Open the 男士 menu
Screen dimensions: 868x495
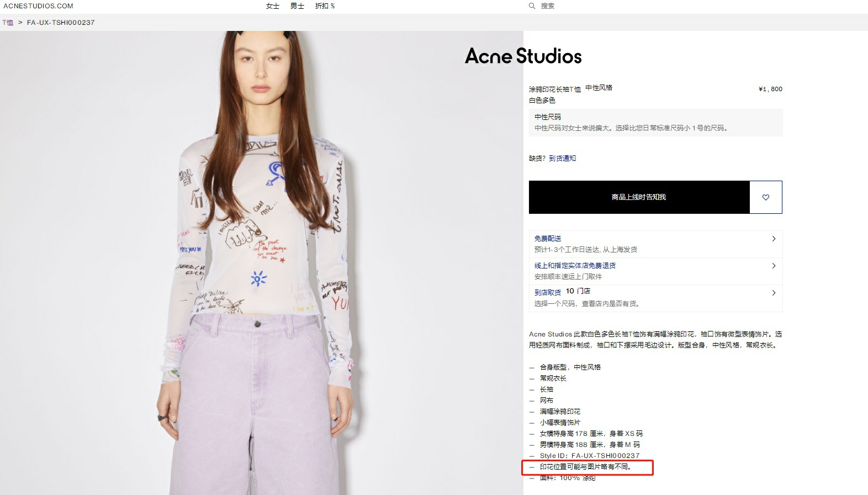(297, 6)
